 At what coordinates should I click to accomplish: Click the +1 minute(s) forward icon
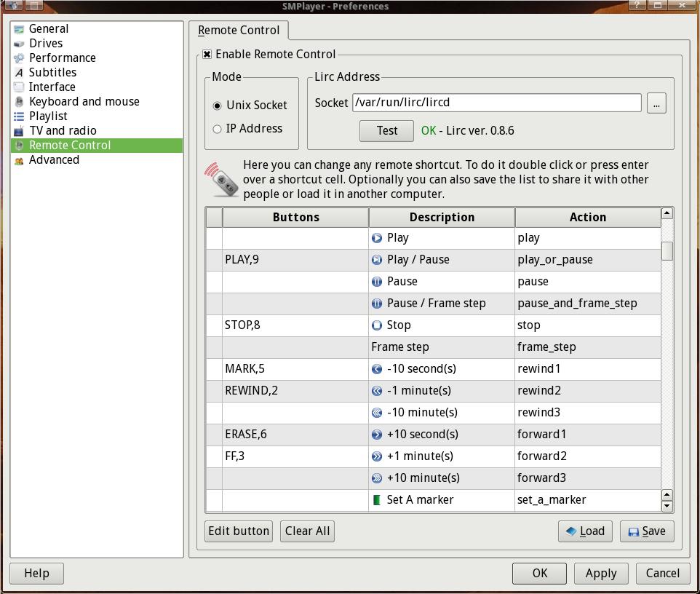pos(377,456)
